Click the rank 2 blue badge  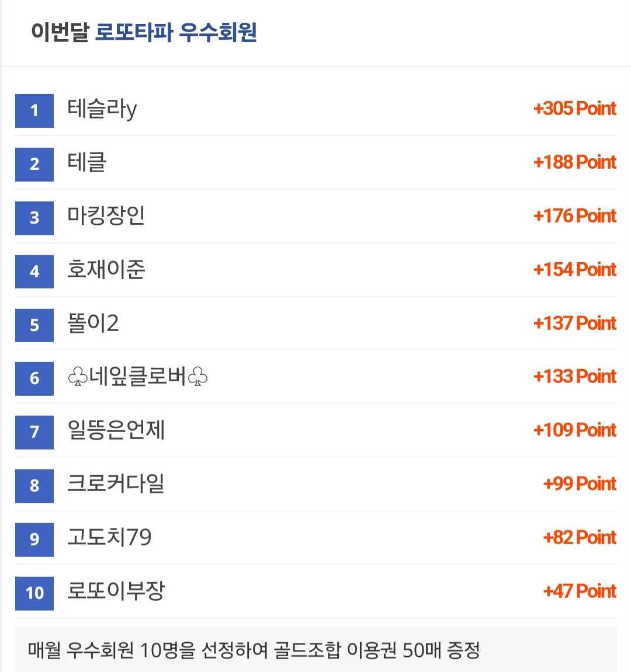[x=34, y=164]
